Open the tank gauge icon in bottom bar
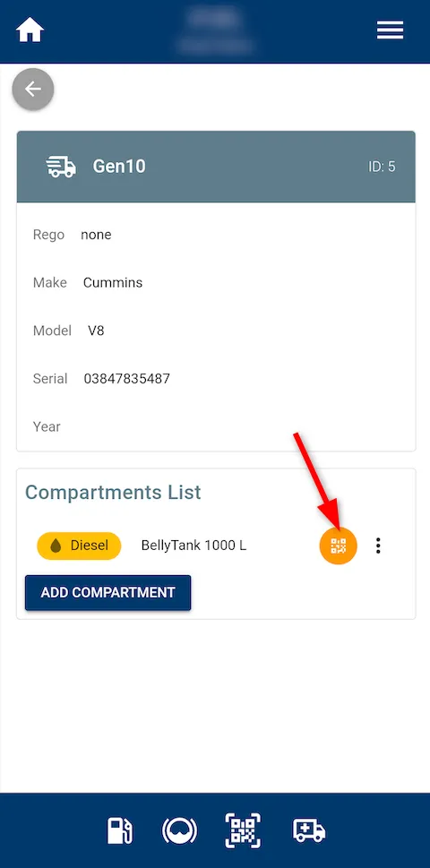 (179, 831)
